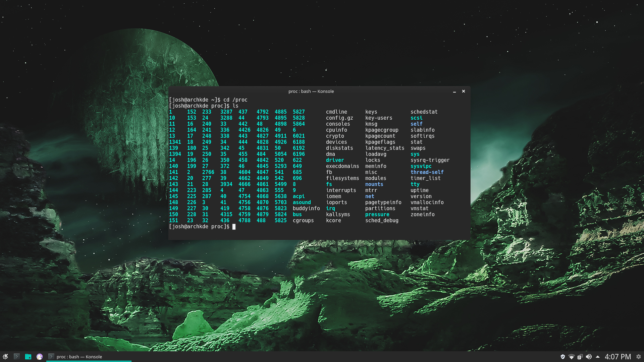Image resolution: width=644 pixels, height=362 pixels.
Task: Click the '2766' process directory
Action: coord(208,172)
